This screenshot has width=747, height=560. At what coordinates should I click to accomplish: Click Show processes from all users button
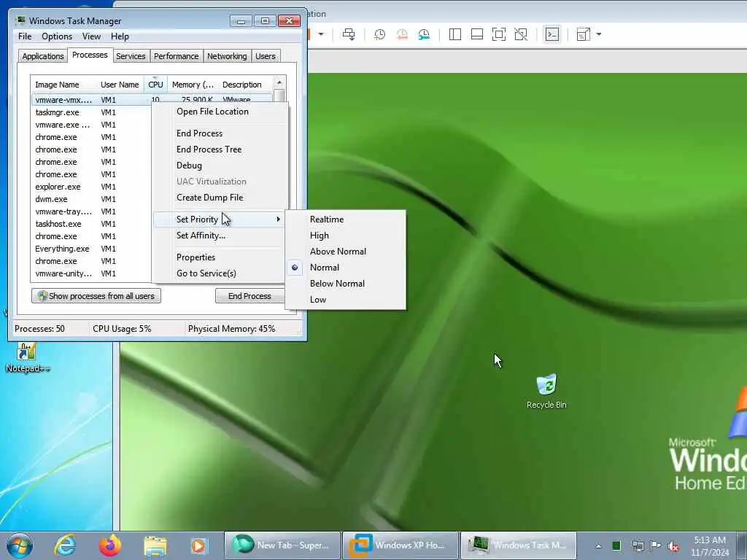[x=96, y=296]
